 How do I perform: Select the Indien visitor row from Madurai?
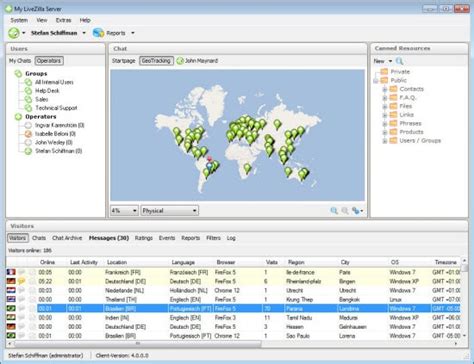click(233, 318)
